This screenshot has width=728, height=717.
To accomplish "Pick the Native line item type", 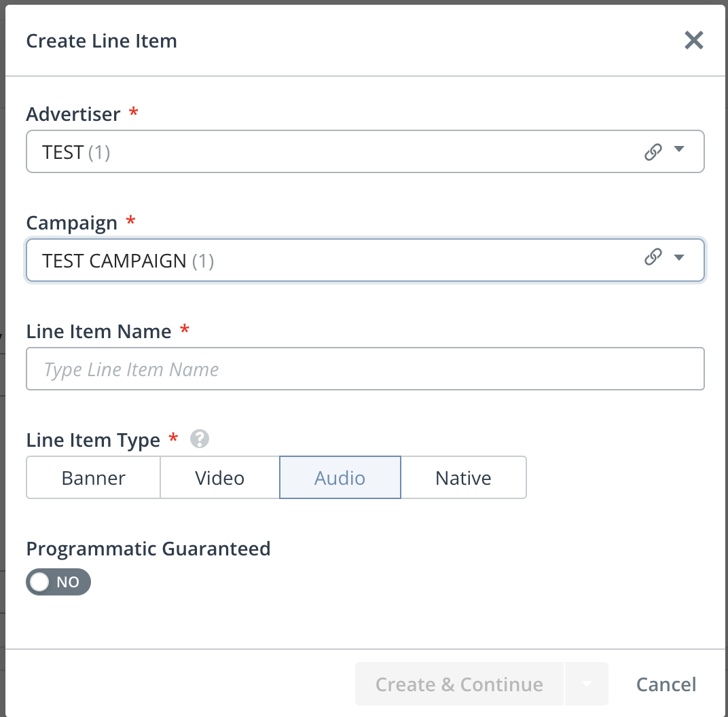I will tap(463, 478).
